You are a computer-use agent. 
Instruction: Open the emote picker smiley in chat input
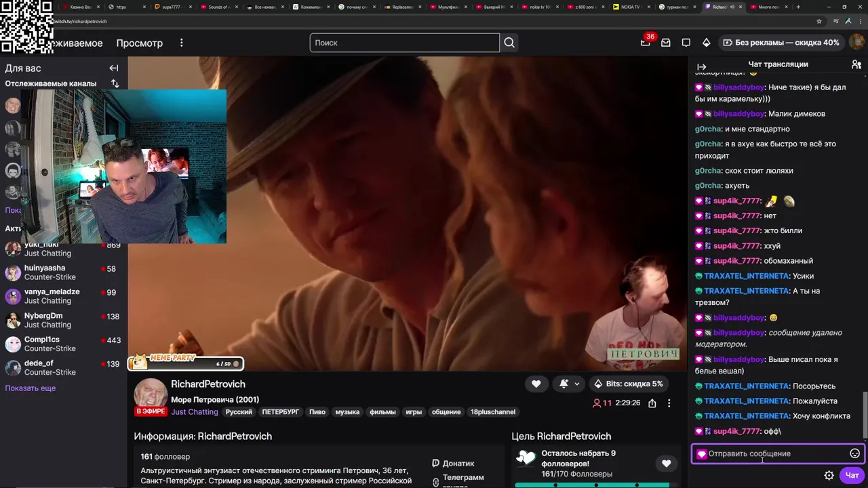tap(855, 453)
